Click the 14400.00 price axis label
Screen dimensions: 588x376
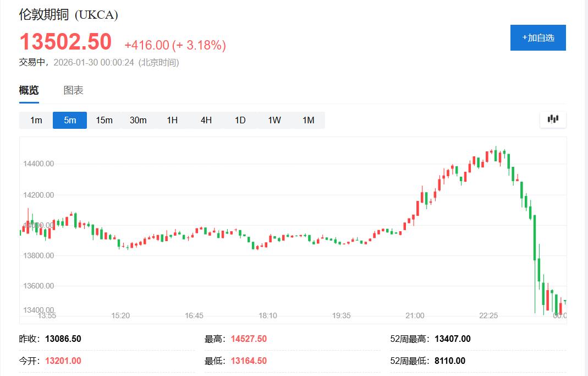pyautogui.click(x=39, y=164)
